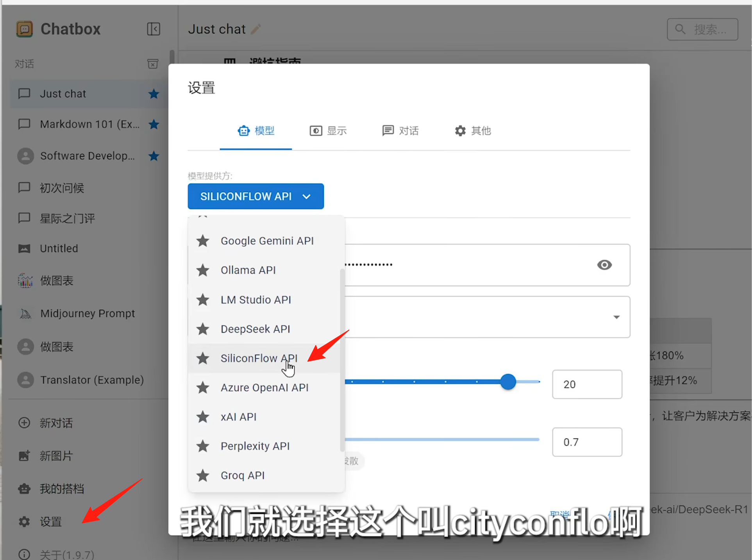The image size is (752, 560).
Task: Open the SILICONFLOW API provider dropdown
Action: [x=255, y=196]
